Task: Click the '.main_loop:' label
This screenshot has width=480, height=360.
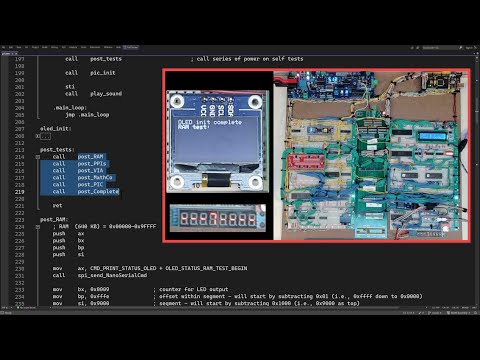Action: (x=70, y=108)
